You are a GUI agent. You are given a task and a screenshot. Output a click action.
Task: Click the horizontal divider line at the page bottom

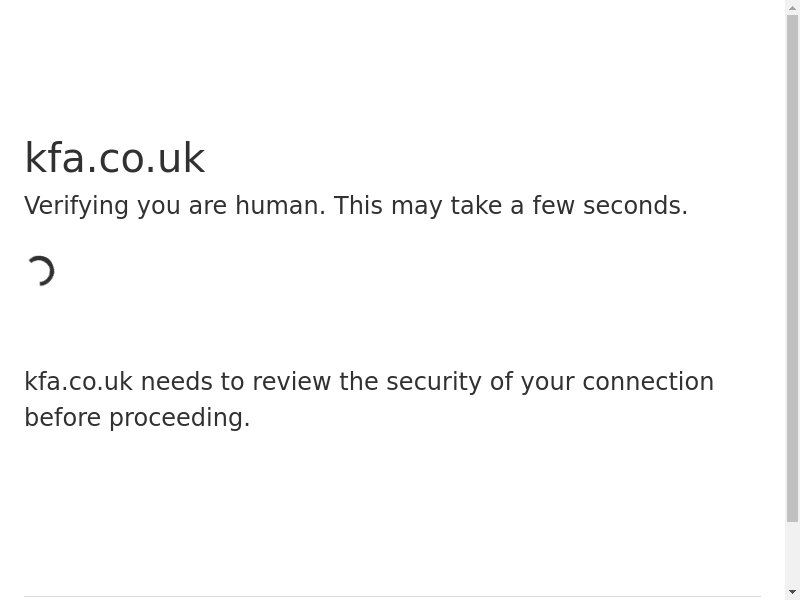pos(392,597)
